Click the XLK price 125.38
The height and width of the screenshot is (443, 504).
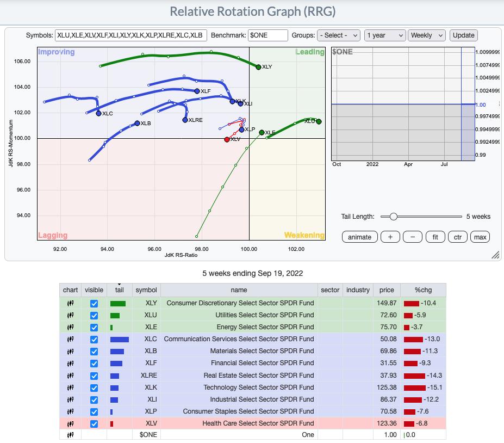387,387
